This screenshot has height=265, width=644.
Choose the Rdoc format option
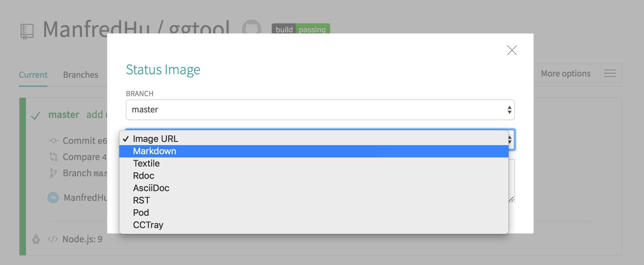314,176
